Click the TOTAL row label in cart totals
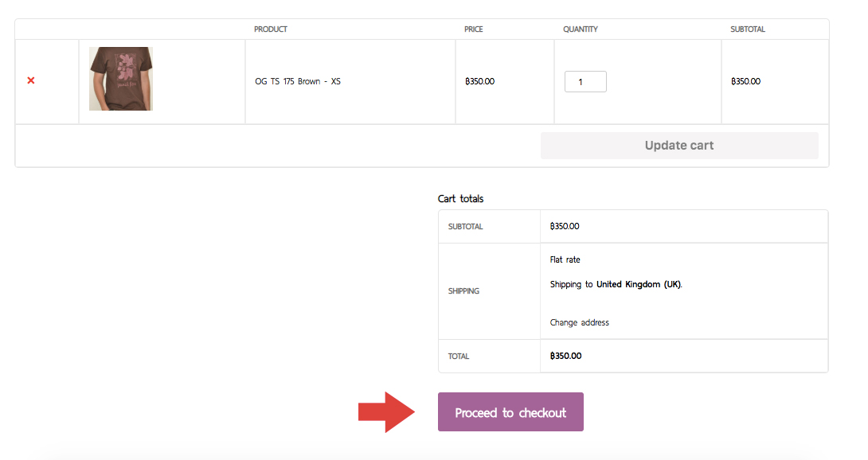 (x=459, y=357)
